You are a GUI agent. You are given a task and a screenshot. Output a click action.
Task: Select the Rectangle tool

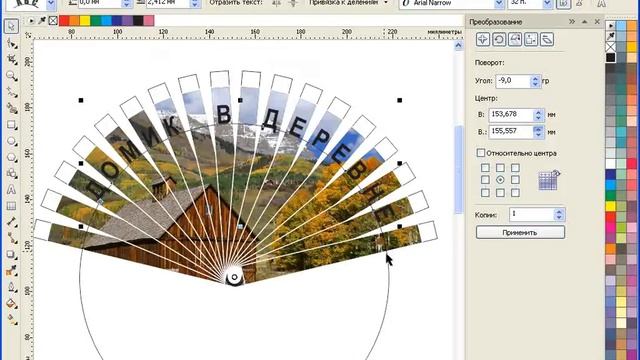click(11, 125)
